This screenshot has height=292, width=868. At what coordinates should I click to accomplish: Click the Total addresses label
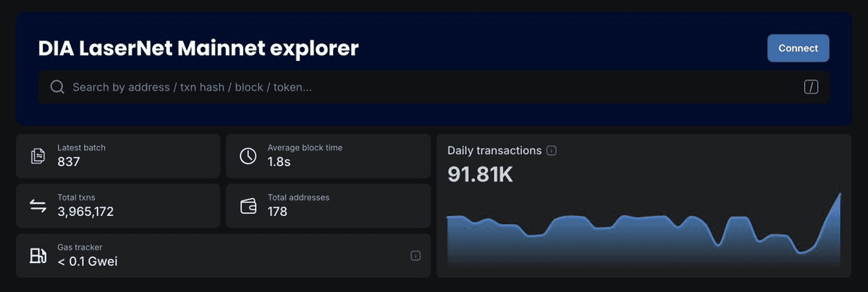tap(299, 197)
